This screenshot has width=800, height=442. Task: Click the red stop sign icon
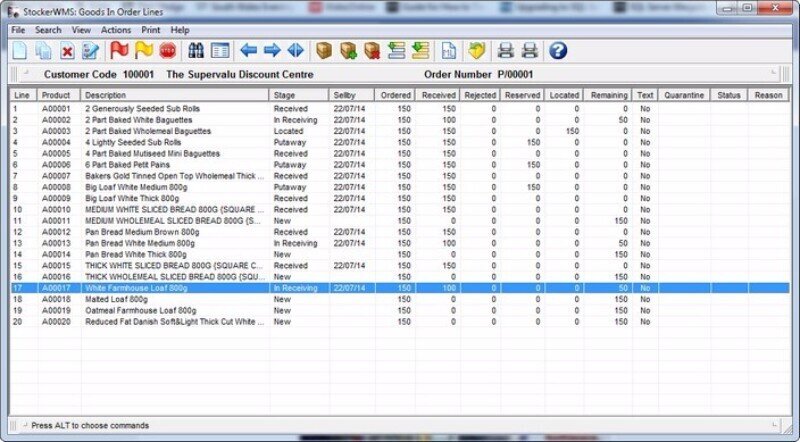point(166,51)
